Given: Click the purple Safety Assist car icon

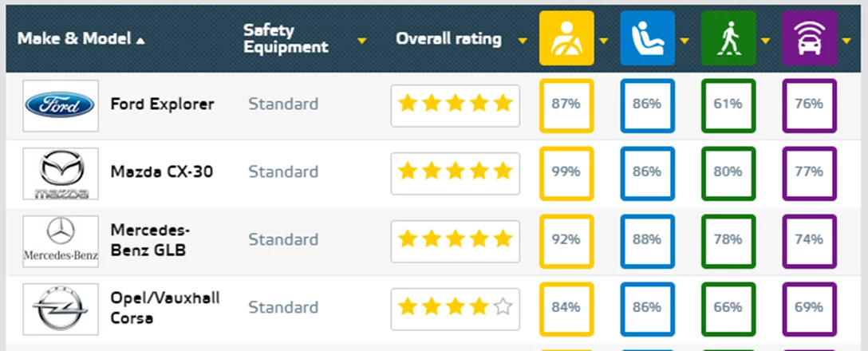Looking at the screenshot, I should 810,37.
